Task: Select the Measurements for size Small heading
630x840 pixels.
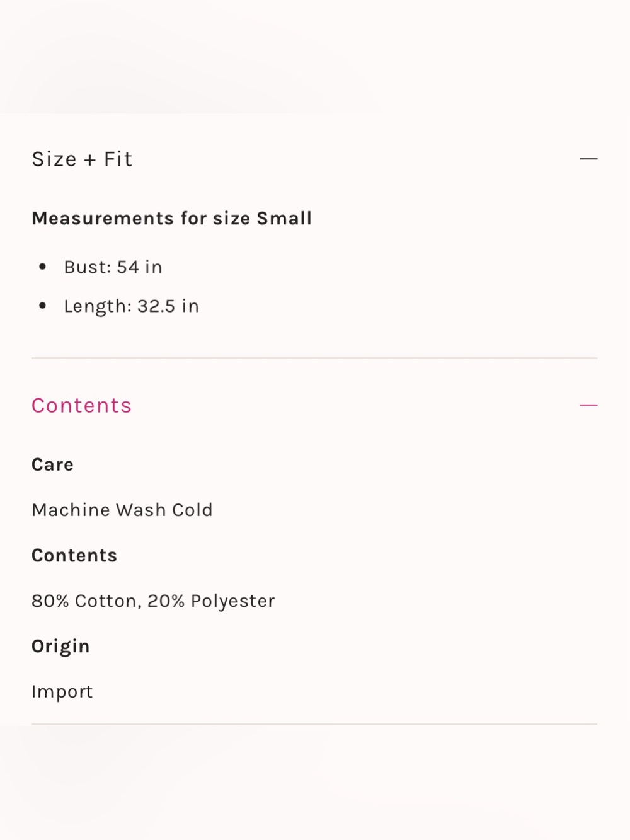Action: pos(172,218)
